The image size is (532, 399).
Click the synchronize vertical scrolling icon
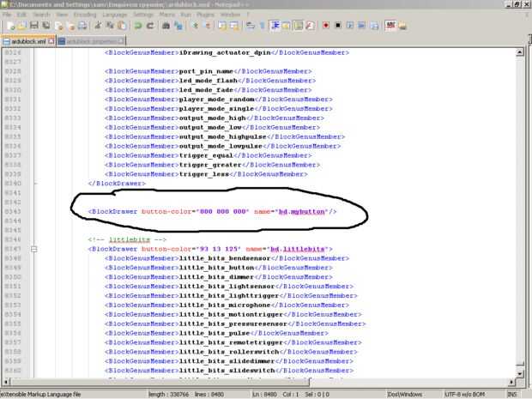(222, 26)
